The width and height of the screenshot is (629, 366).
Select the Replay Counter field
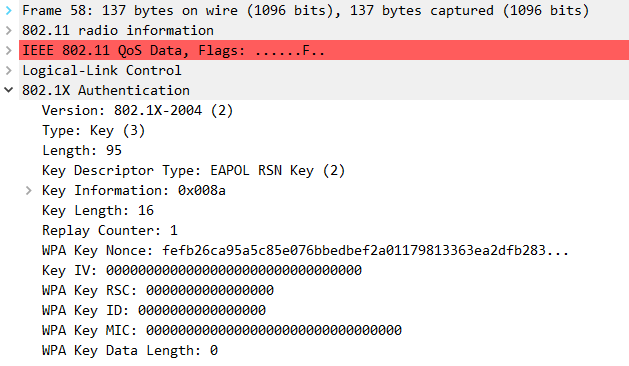click(110, 231)
